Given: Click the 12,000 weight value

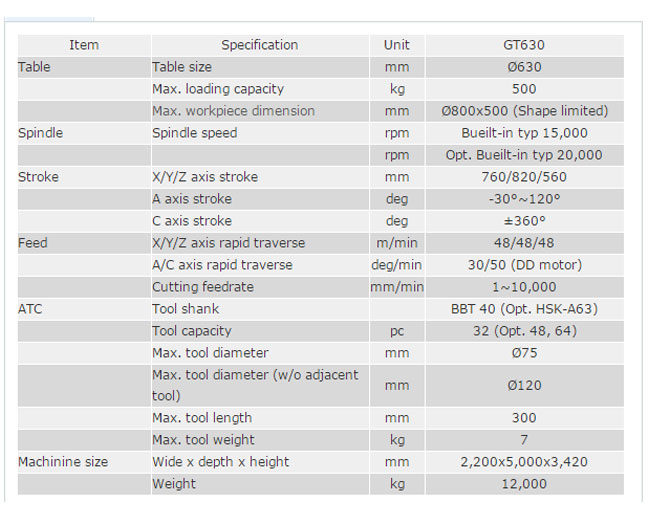Looking at the screenshot, I should 524,484.
